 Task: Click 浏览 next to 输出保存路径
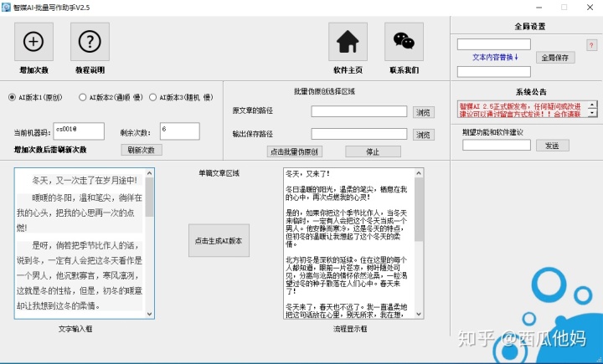424,135
